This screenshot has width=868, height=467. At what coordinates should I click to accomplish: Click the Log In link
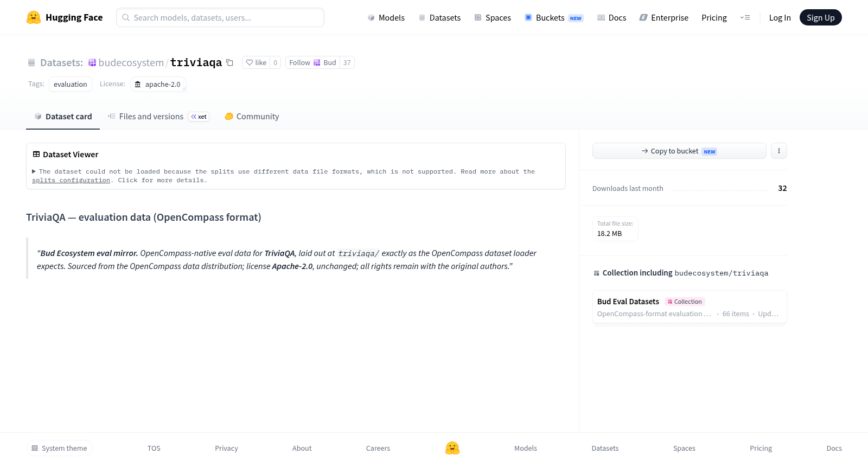click(x=780, y=17)
